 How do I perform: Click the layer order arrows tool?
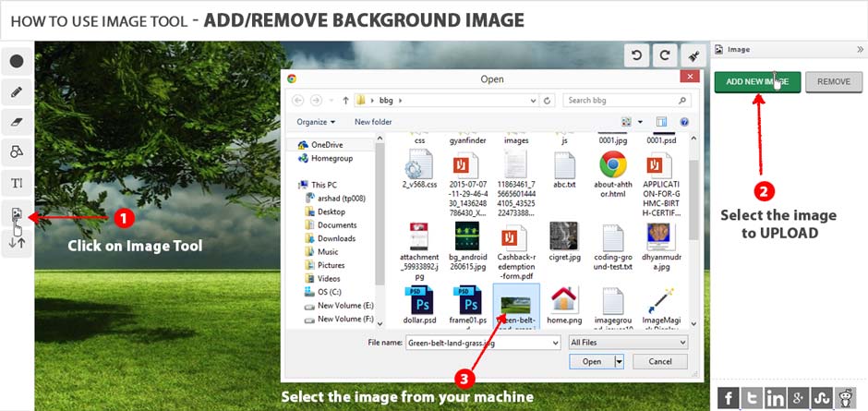[x=17, y=243]
